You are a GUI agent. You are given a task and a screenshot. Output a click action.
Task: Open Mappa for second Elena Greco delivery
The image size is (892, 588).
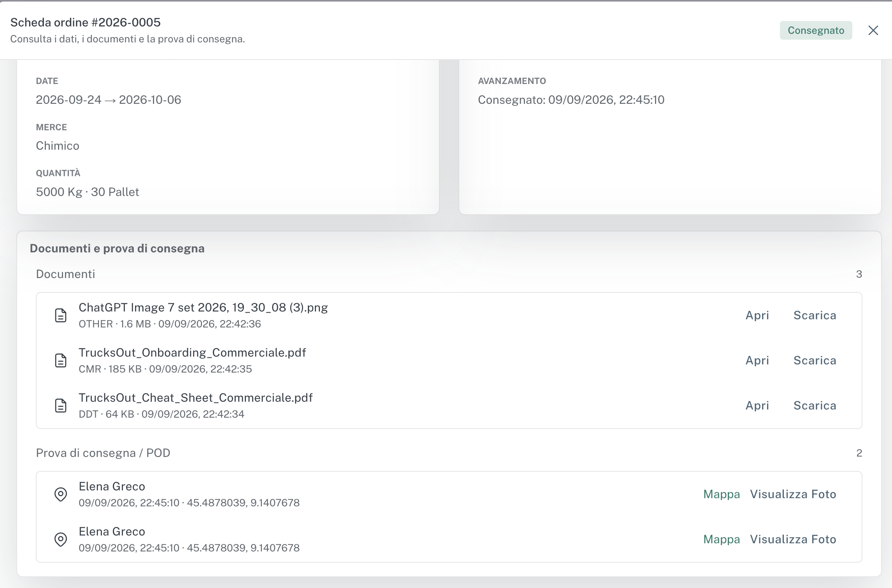(x=722, y=539)
